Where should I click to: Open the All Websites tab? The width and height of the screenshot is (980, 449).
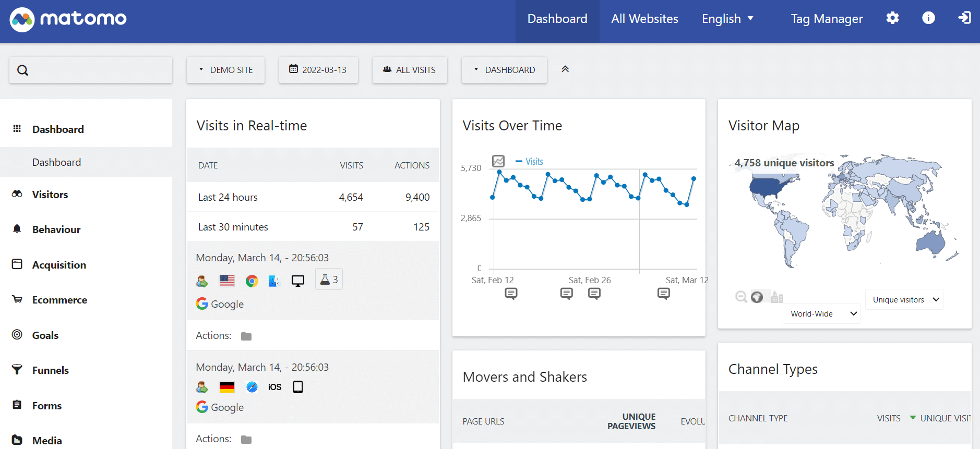click(644, 19)
